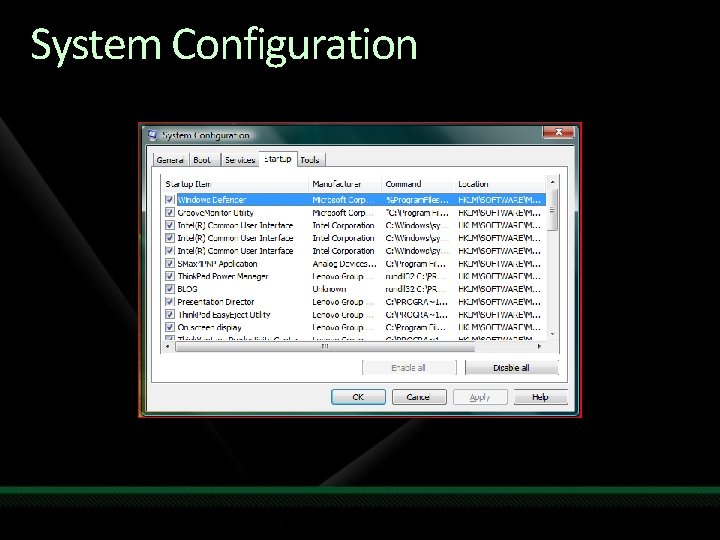Toggle the SMax4PNP Application checkbox
The image size is (720, 540).
pyautogui.click(x=169, y=264)
